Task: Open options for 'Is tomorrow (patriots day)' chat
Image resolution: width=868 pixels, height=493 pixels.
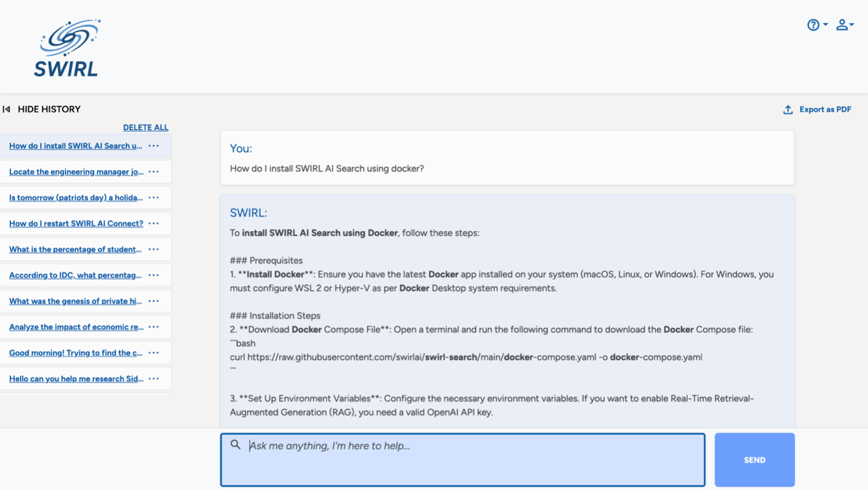Action: pos(154,197)
